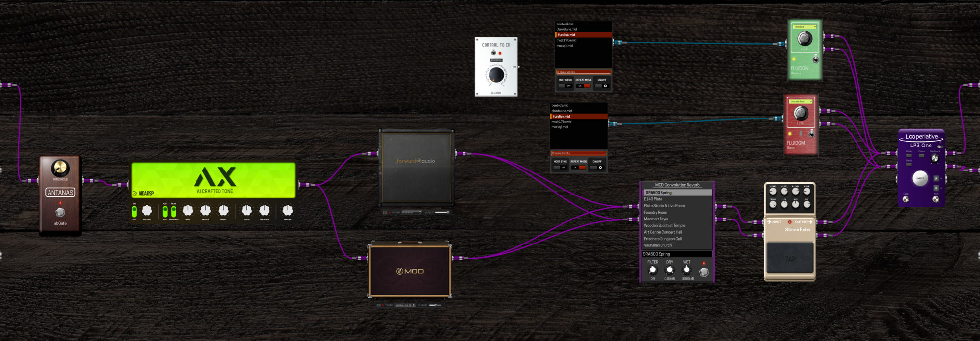
Task: Select clairdelune.mid in lower MIDI player
Action: [x=579, y=111]
